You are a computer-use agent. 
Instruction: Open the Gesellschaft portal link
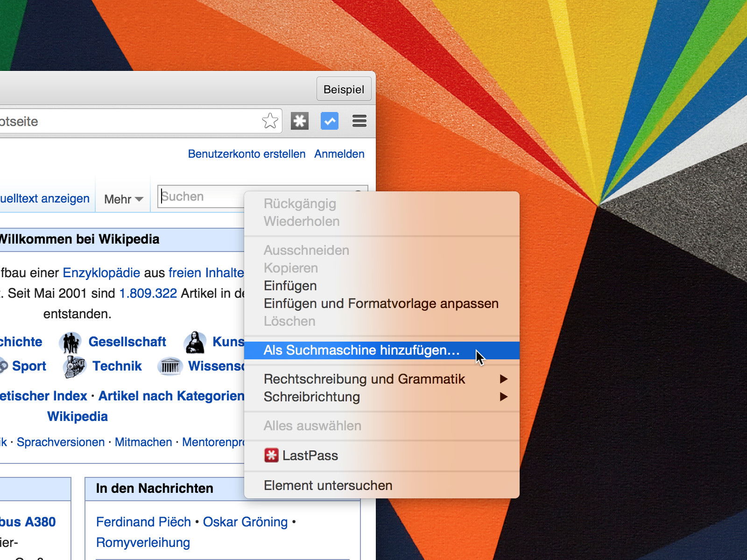pos(127,342)
